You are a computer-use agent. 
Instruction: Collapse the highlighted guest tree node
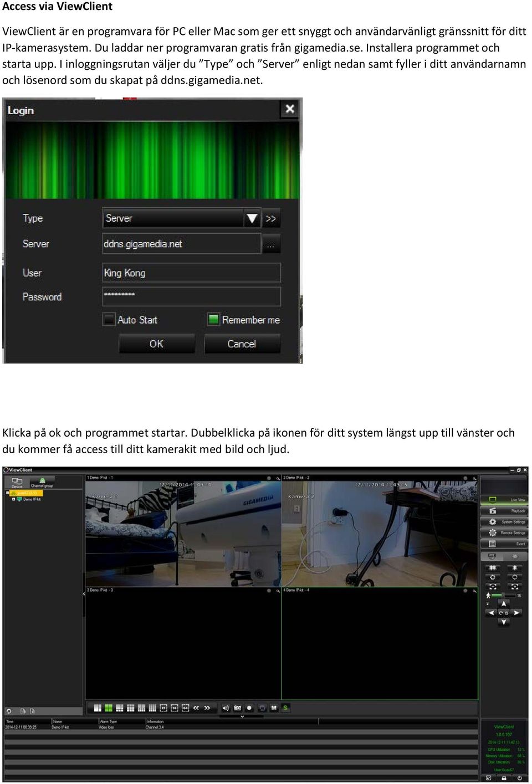[x=8, y=493]
